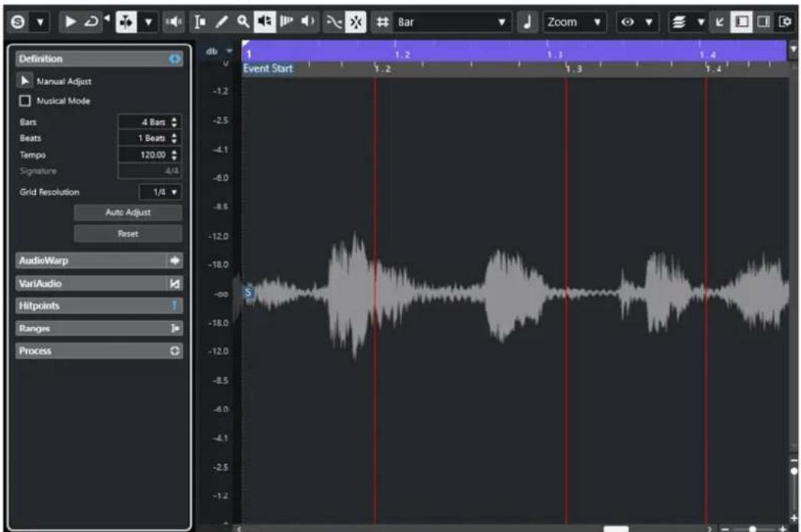Click the Signature 4/4 field
801x532 pixels.
(149, 171)
